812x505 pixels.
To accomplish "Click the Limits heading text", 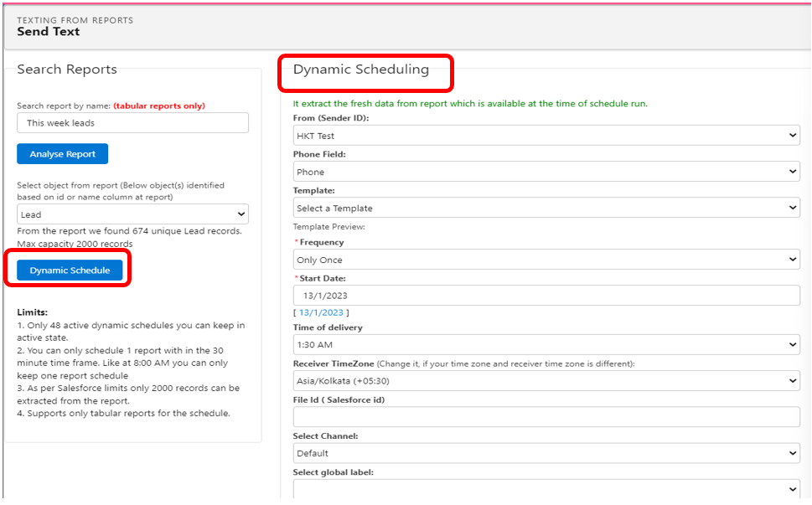I will click(x=34, y=312).
